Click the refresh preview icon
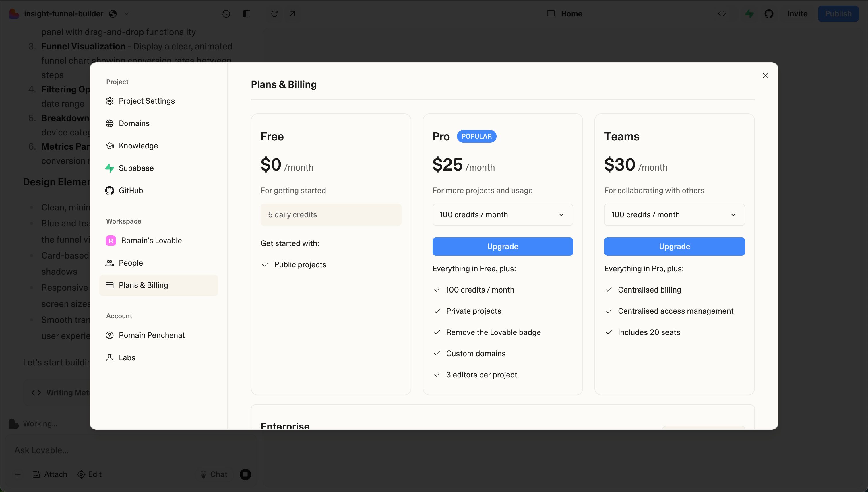Viewport: 868px width, 492px height. [x=274, y=14]
